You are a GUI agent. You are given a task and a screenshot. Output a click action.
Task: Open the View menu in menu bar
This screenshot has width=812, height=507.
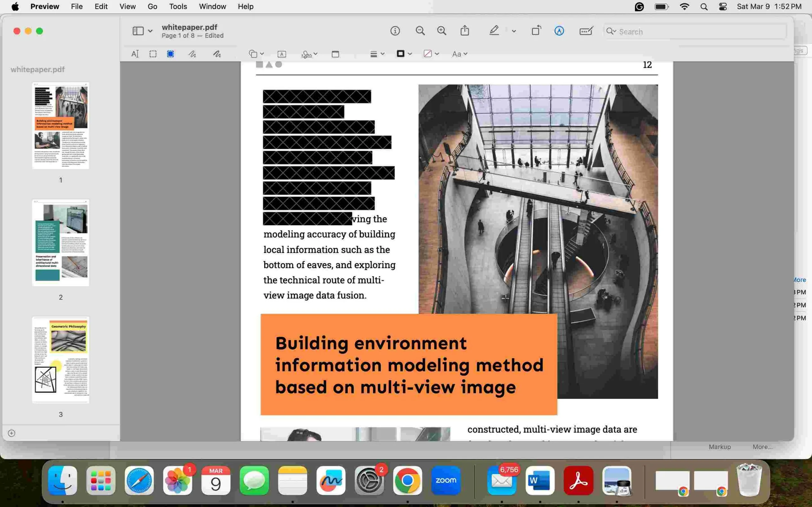tap(127, 6)
